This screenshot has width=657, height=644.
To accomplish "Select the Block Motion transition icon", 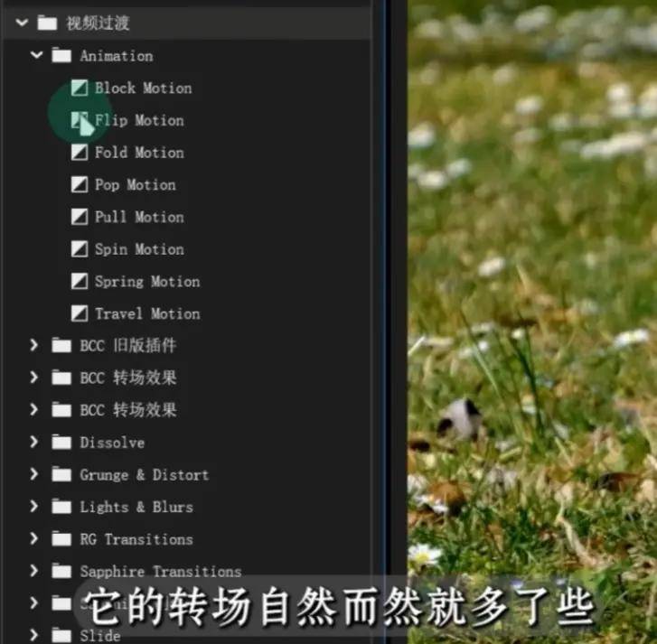I will point(80,89).
